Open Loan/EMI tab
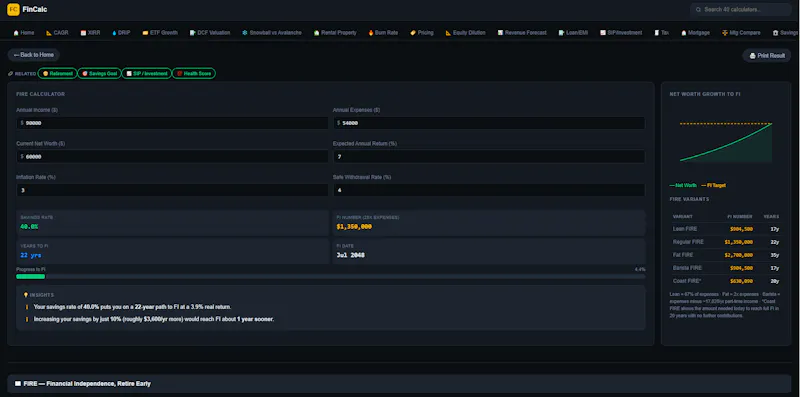This screenshot has width=800, height=397. [573, 33]
